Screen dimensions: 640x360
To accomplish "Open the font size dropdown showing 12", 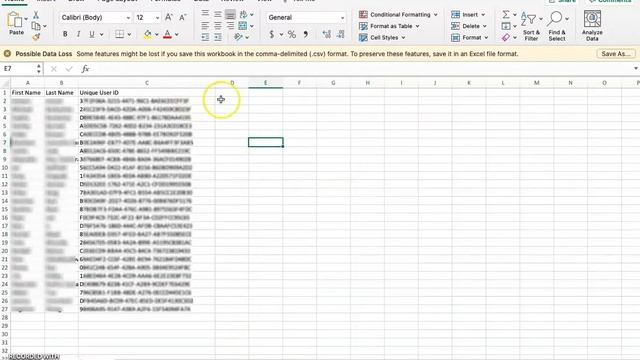I will [x=147, y=18].
